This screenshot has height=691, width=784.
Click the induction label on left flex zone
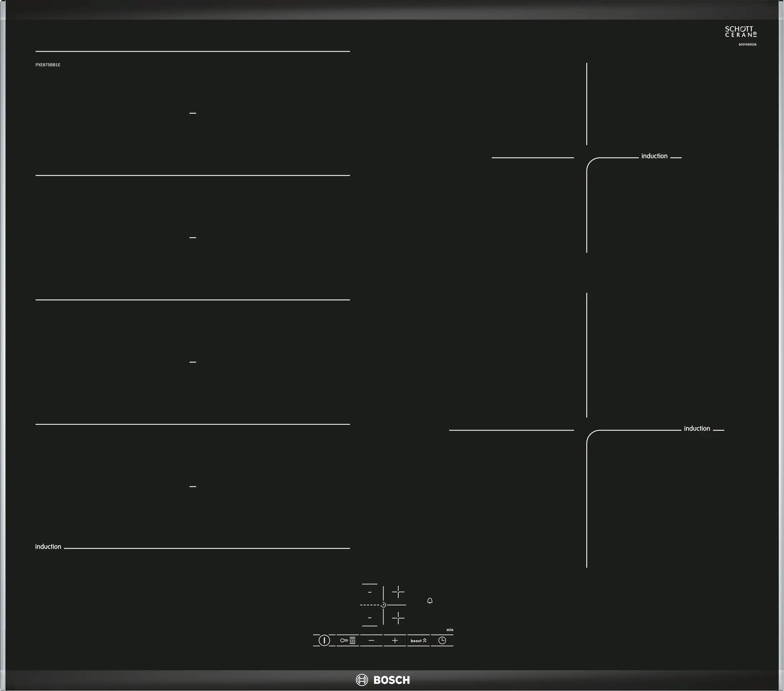coord(48,547)
